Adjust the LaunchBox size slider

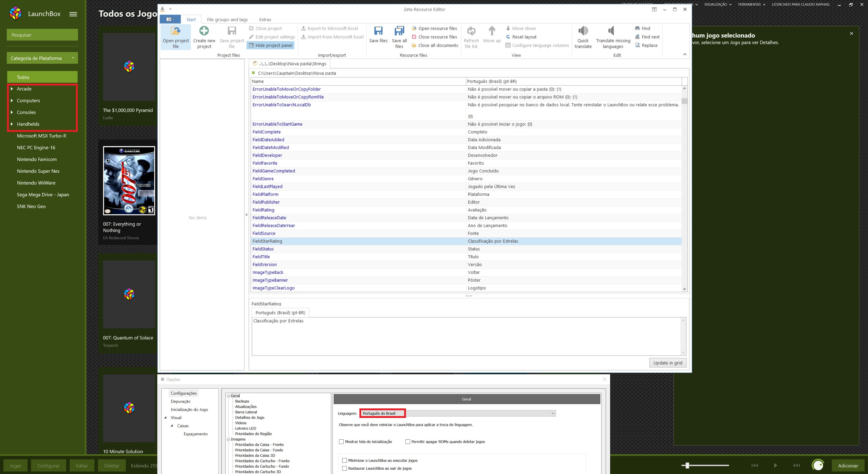pos(687,466)
